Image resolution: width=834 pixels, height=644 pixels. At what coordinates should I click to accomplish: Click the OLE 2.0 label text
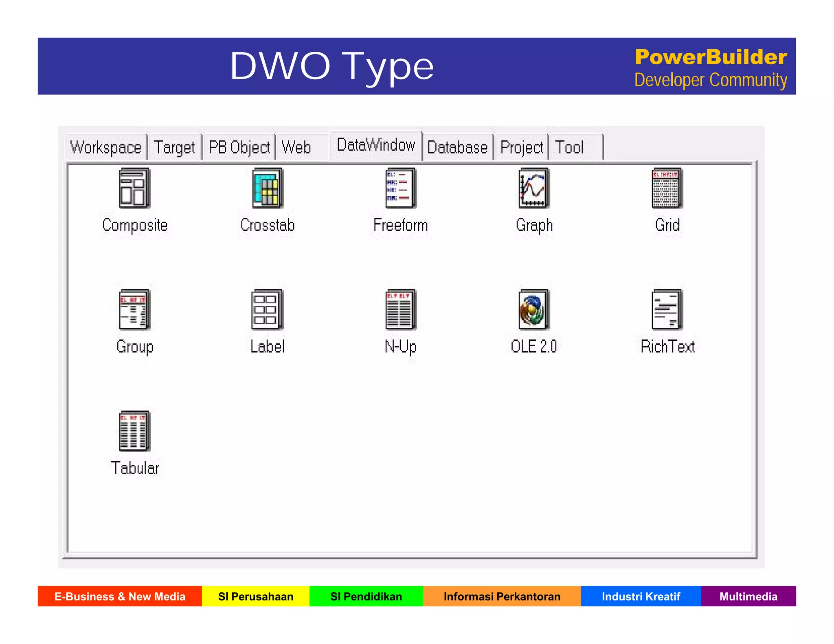pyautogui.click(x=534, y=346)
